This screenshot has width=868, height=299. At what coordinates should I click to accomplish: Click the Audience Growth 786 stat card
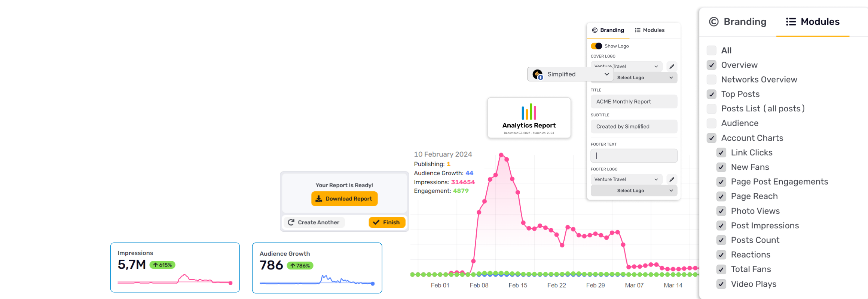tap(317, 268)
